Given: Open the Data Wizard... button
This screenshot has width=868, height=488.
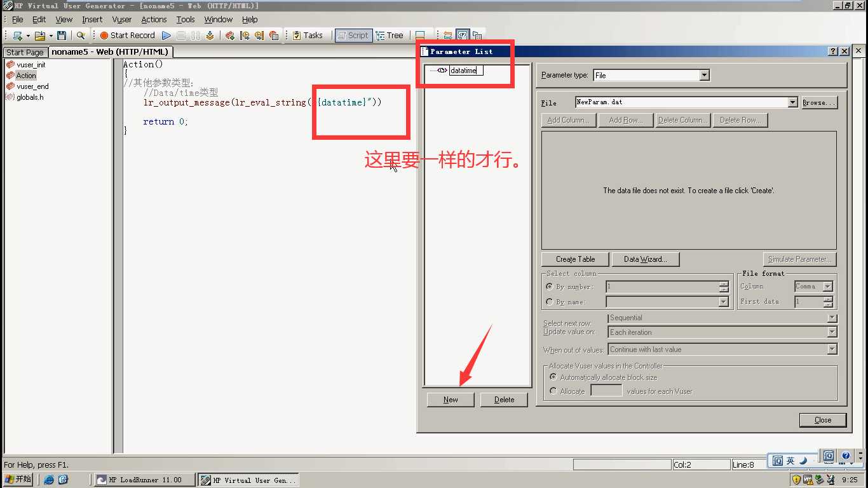Looking at the screenshot, I should tap(645, 259).
